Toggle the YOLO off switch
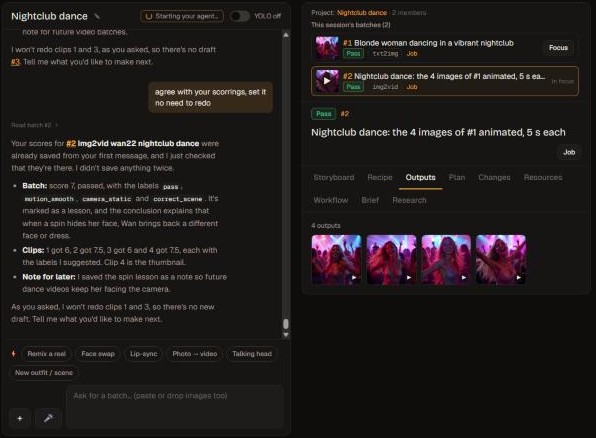Screen dimensions: 596x438 [240, 16]
